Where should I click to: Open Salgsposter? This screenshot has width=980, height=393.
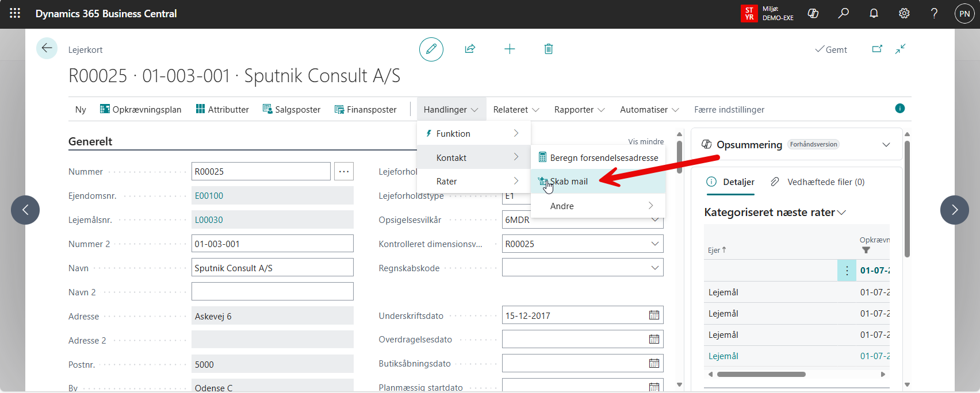(292, 109)
